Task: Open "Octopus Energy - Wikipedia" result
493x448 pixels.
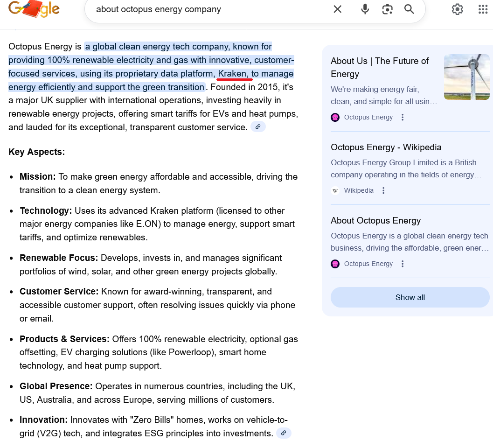Action: (386, 147)
